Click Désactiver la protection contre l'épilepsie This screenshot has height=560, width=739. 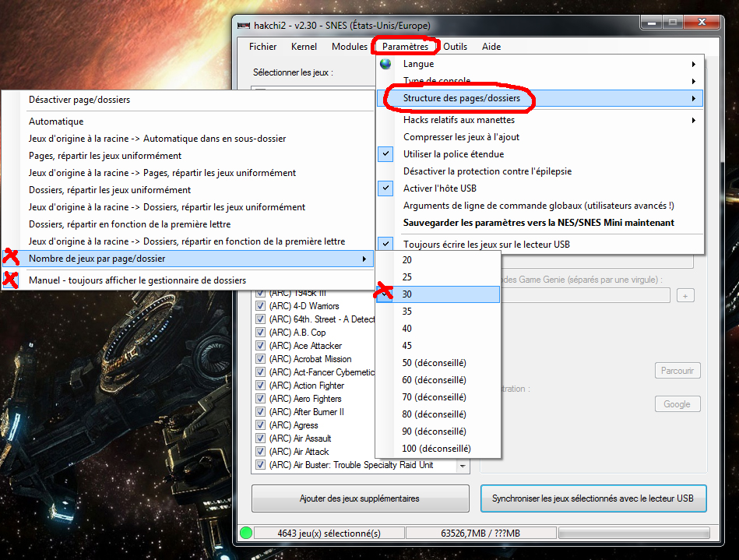[540, 171]
